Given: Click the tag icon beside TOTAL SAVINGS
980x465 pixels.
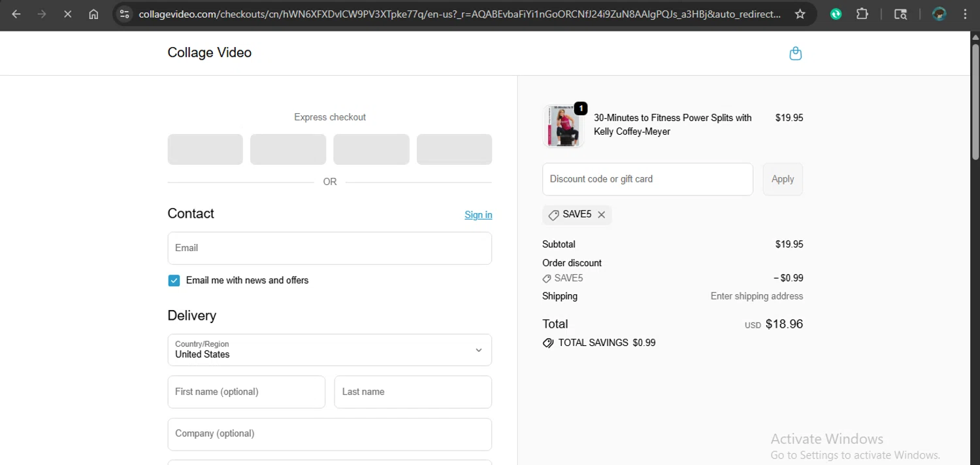Looking at the screenshot, I should pos(548,343).
